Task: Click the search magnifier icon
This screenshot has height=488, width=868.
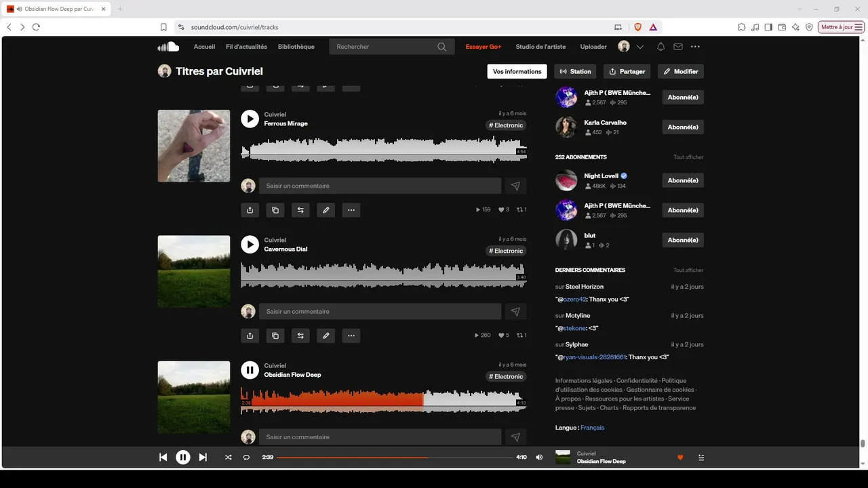Action: [442, 47]
